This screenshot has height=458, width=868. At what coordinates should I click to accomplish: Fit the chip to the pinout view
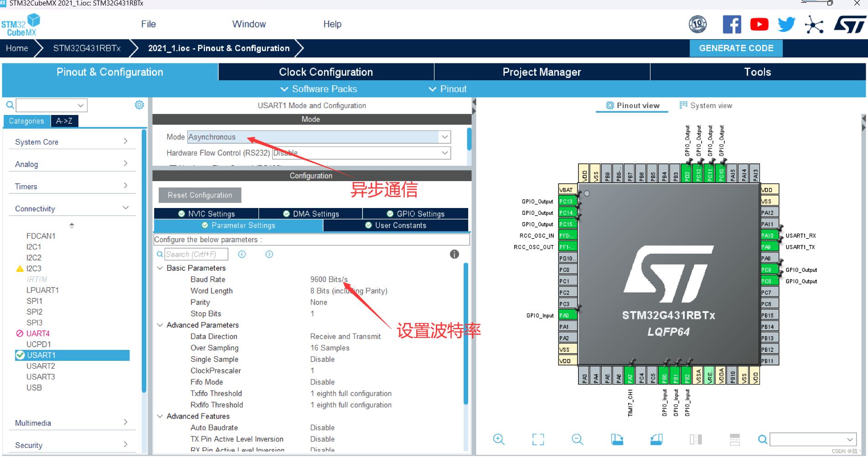(x=538, y=439)
